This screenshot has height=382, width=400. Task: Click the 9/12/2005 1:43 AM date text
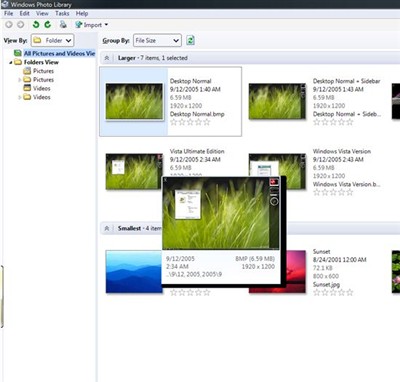click(x=338, y=89)
